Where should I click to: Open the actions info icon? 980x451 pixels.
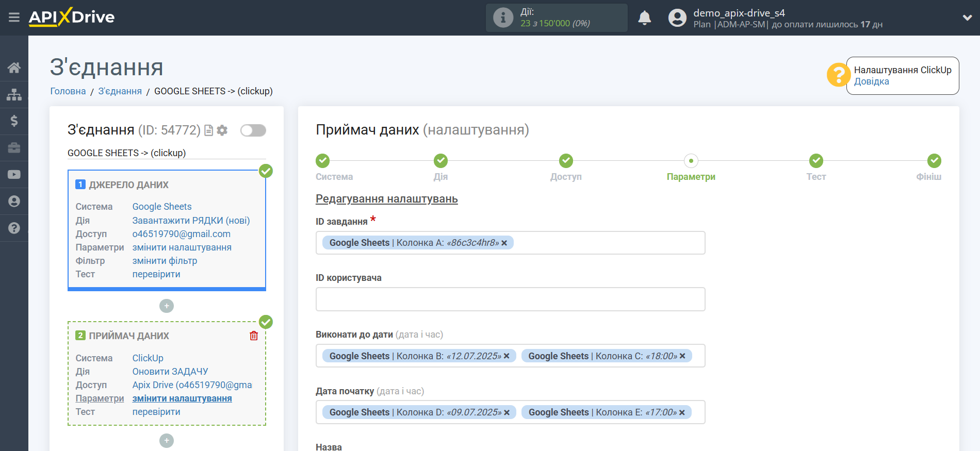click(503, 18)
